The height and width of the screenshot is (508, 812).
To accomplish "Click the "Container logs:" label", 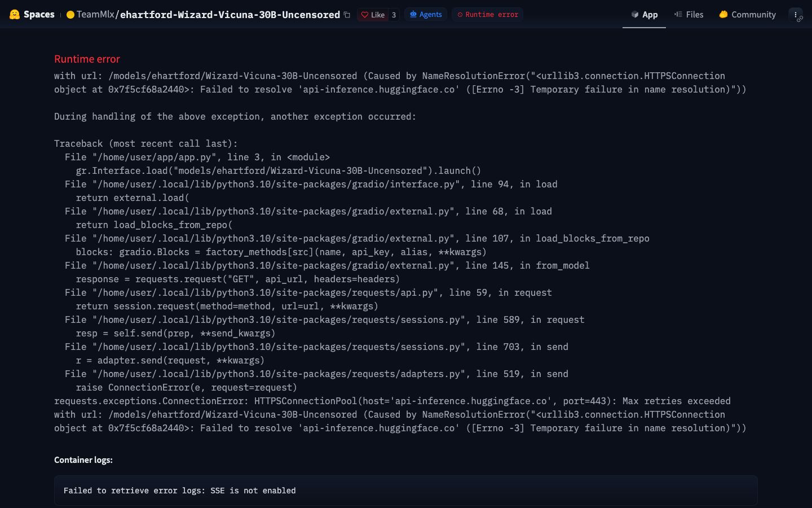I will pyautogui.click(x=83, y=460).
